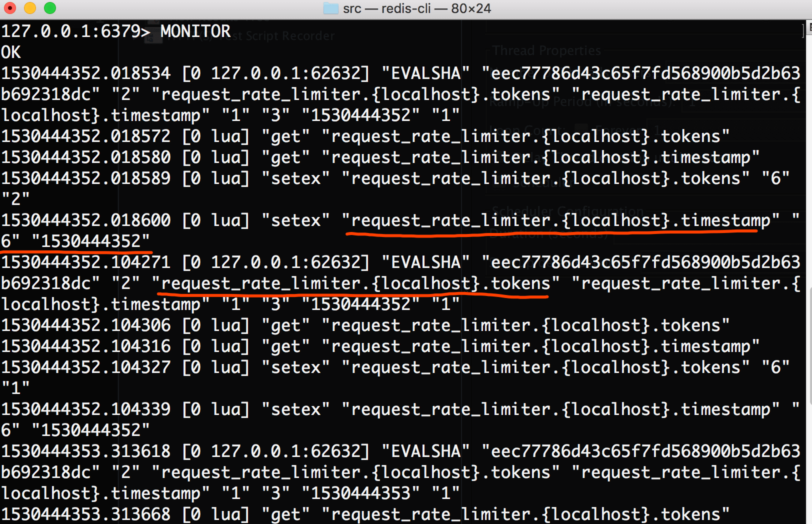Screen dimensions: 812x524
Task: Click the 127.0.0.1:6379> prompt text
Action: coord(76,31)
